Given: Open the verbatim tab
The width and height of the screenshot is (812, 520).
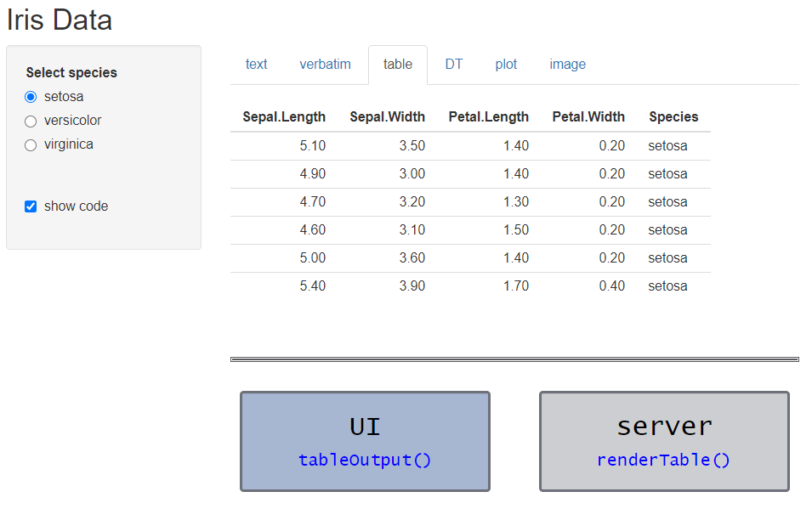Looking at the screenshot, I should (x=325, y=65).
